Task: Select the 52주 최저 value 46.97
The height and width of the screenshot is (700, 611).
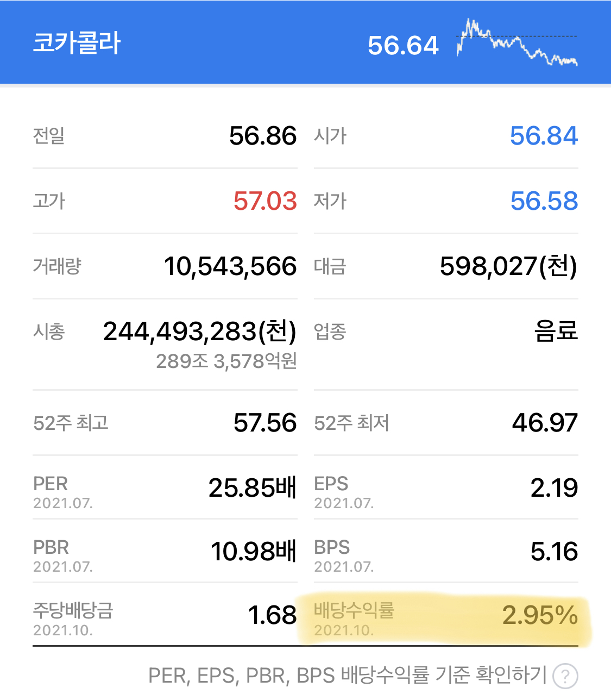Action: click(x=545, y=423)
